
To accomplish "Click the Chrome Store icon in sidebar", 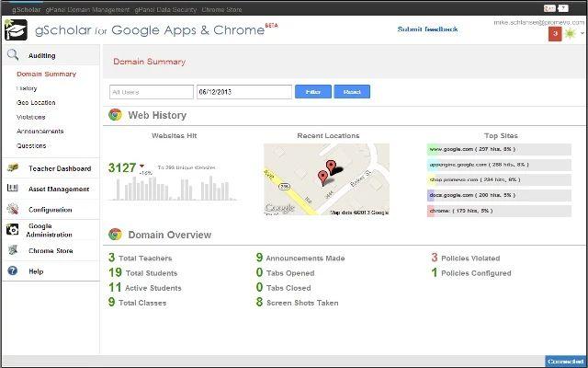I will click(13, 250).
